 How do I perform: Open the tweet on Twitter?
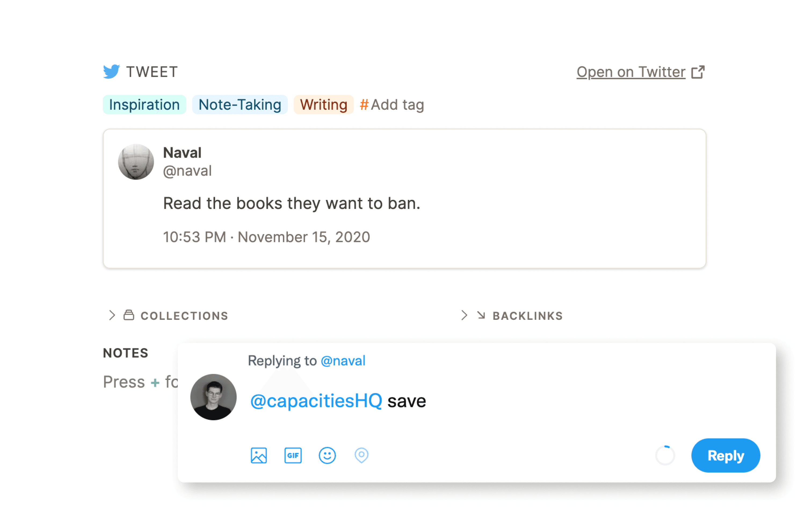coord(629,72)
